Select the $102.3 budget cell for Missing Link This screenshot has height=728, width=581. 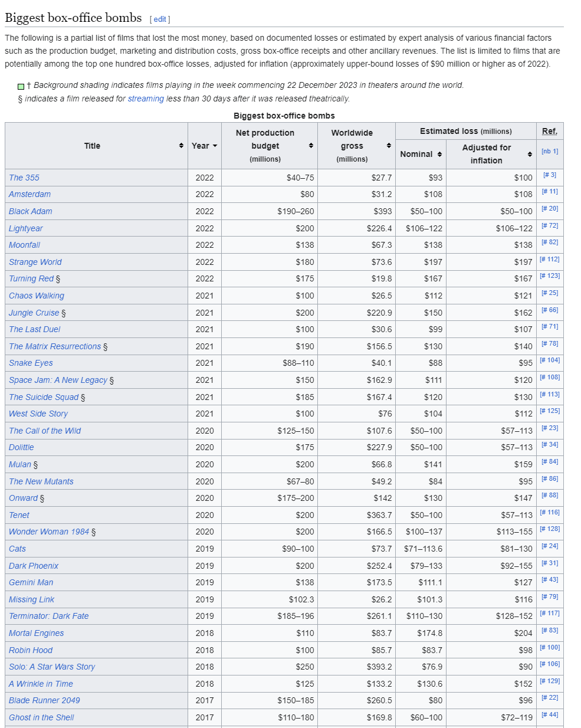(269, 599)
